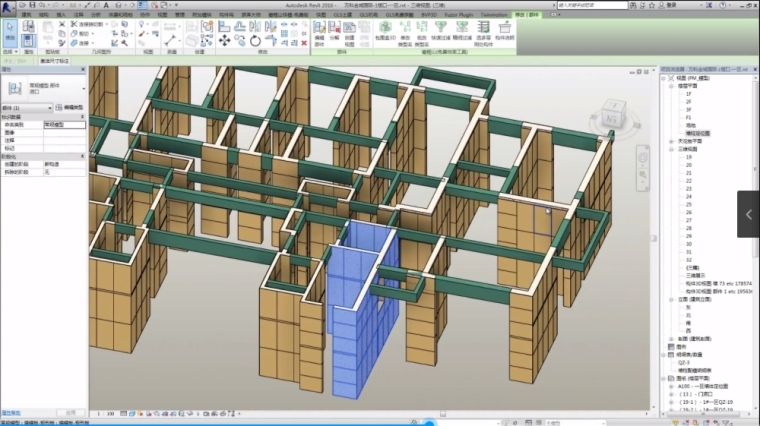
Task: Open the 常规模型 type selector dropdown
Action: point(82,88)
